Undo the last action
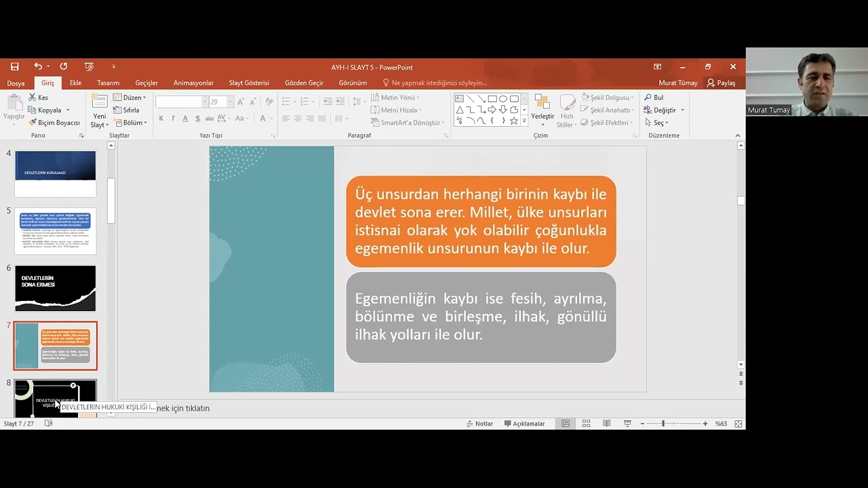 coord(38,66)
